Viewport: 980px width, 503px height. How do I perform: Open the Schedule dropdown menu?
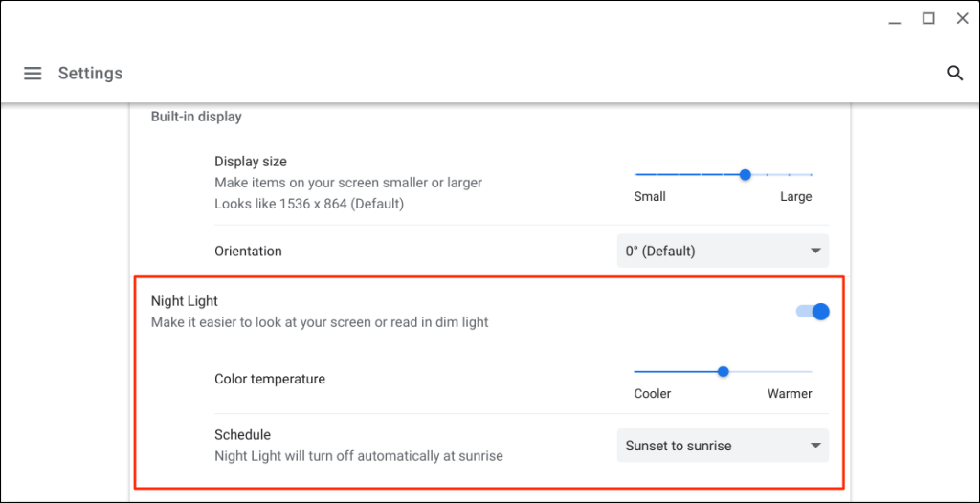click(723, 446)
